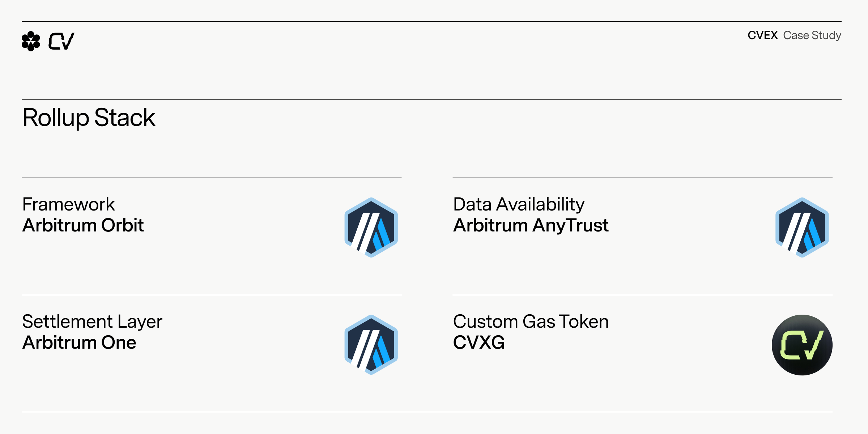Click the Framework label
The height and width of the screenshot is (434, 868).
69,204
